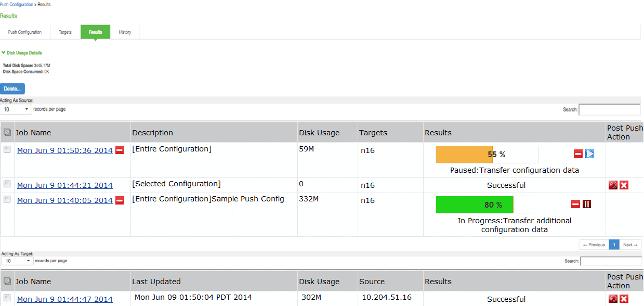The width and height of the screenshot is (644, 306).
Task: Click the Delete... button
Action: pyautogui.click(x=12, y=88)
